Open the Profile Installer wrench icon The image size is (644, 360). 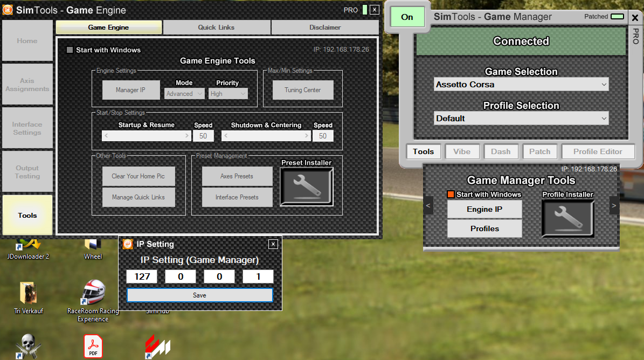pos(567,218)
